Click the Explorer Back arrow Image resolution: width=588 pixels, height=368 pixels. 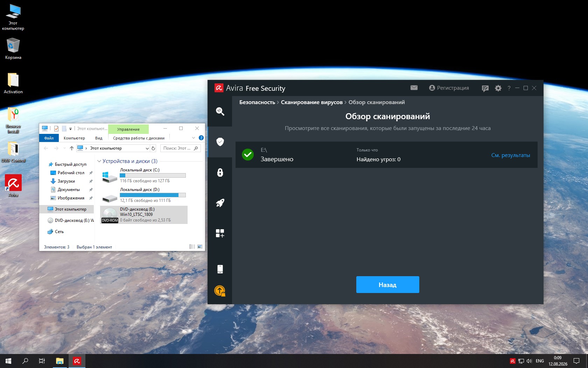pyautogui.click(x=46, y=148)
